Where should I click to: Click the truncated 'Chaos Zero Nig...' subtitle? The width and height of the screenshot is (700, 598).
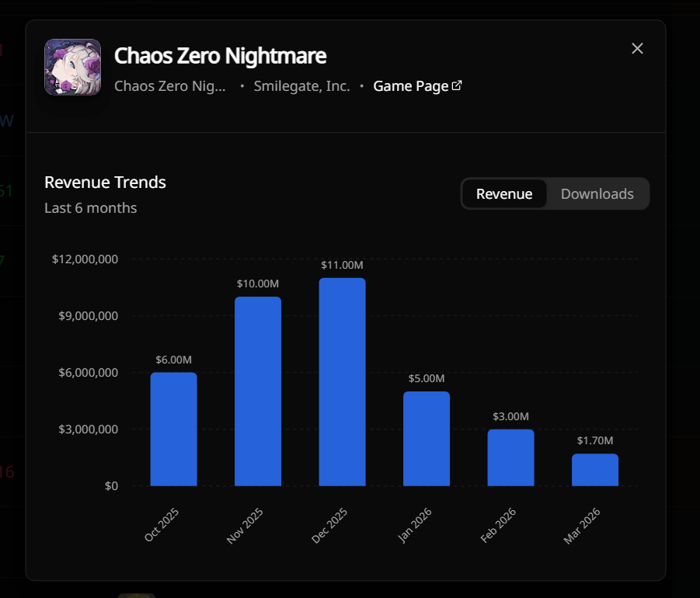click(x=170, y=85)
